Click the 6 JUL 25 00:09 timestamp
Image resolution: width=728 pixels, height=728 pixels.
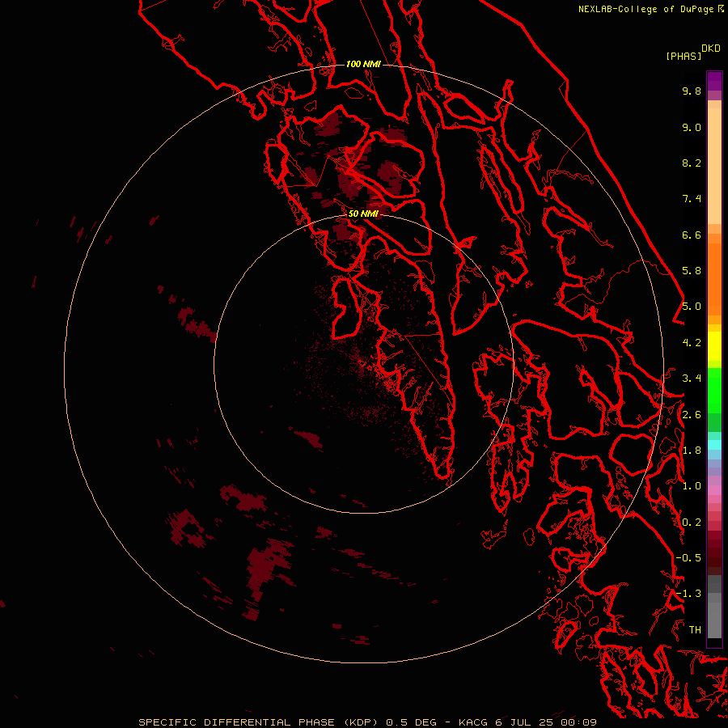(x=548, y=722)
